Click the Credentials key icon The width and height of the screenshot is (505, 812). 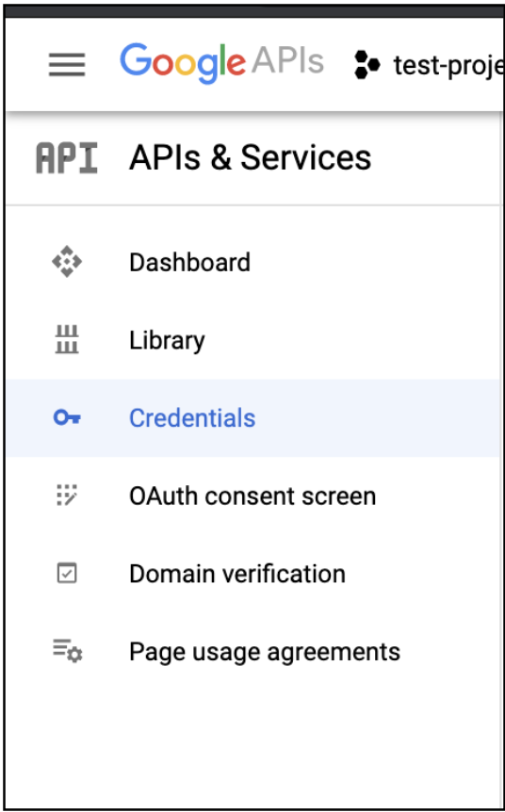tap(67, 417)
